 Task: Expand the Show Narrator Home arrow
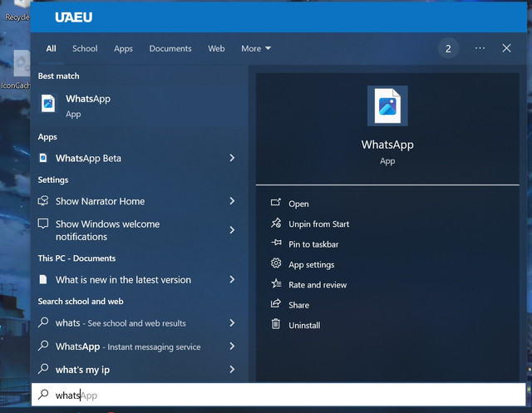coord(232,201)
